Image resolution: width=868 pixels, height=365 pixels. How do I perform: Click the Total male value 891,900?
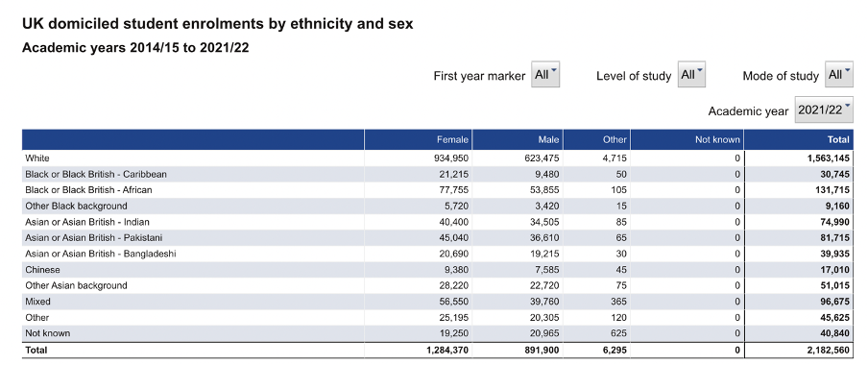541,350
